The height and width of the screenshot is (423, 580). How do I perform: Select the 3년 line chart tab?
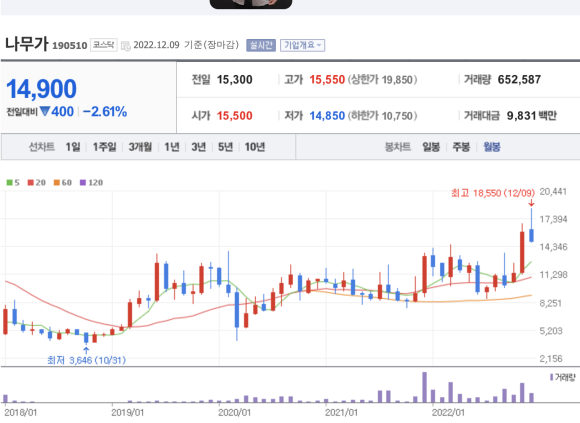[x=199, y=147]
